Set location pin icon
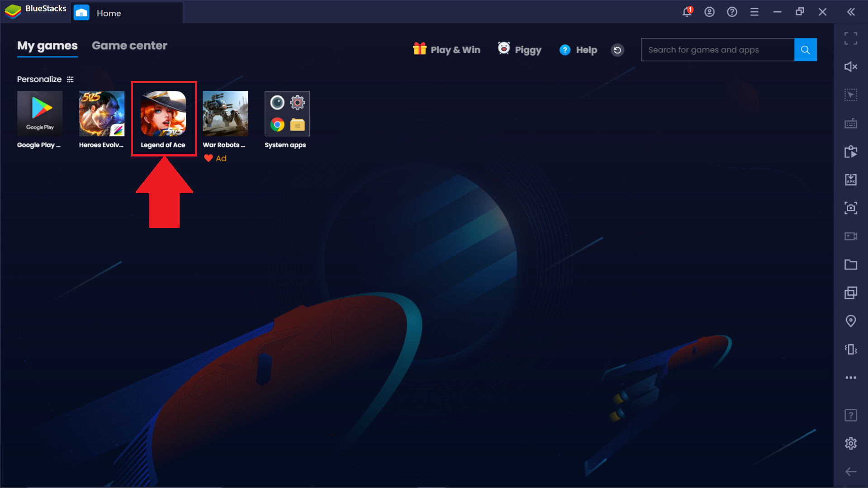 (851, 321)
